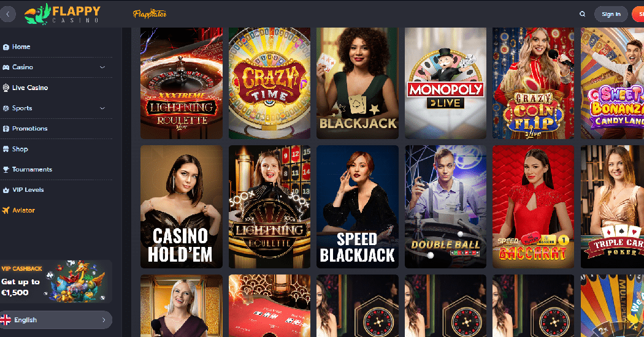
Task: Open the VIP Cashback banner
Action: coord(56,282)
